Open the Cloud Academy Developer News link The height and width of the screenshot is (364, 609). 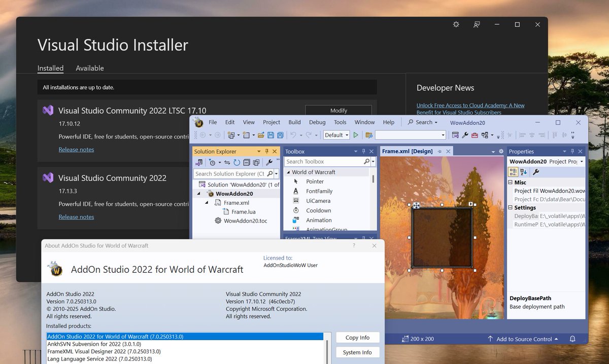[470, 109]
